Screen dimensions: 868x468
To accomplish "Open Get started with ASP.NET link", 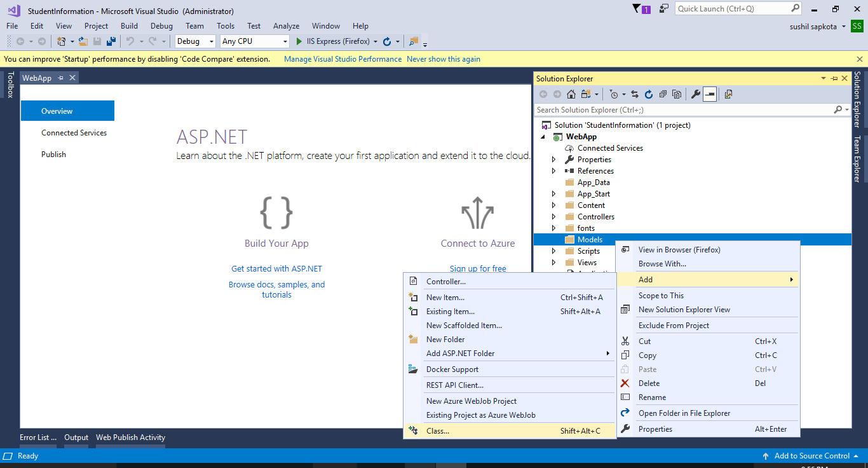I will 276,269.
